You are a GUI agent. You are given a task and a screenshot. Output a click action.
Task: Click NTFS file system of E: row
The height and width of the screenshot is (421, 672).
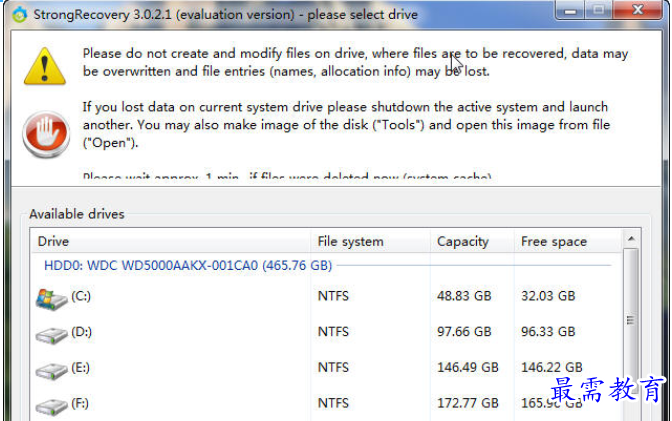pos(333,367)
